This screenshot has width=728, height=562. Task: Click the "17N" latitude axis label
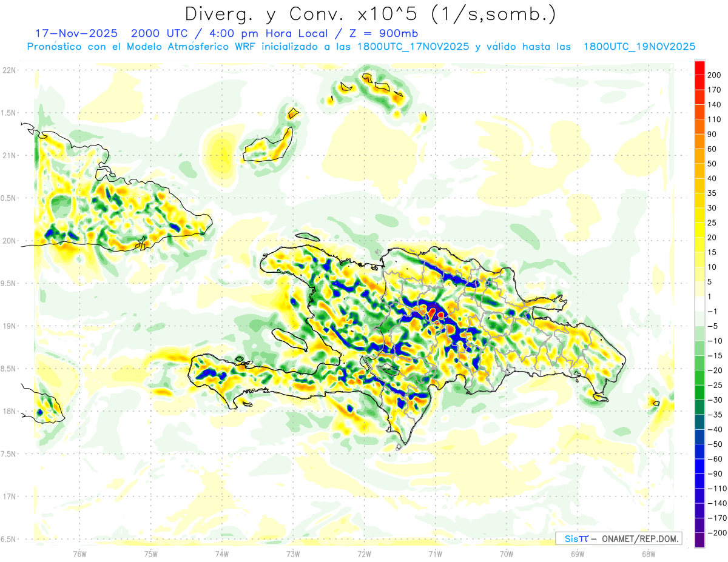tap(9, 497)
